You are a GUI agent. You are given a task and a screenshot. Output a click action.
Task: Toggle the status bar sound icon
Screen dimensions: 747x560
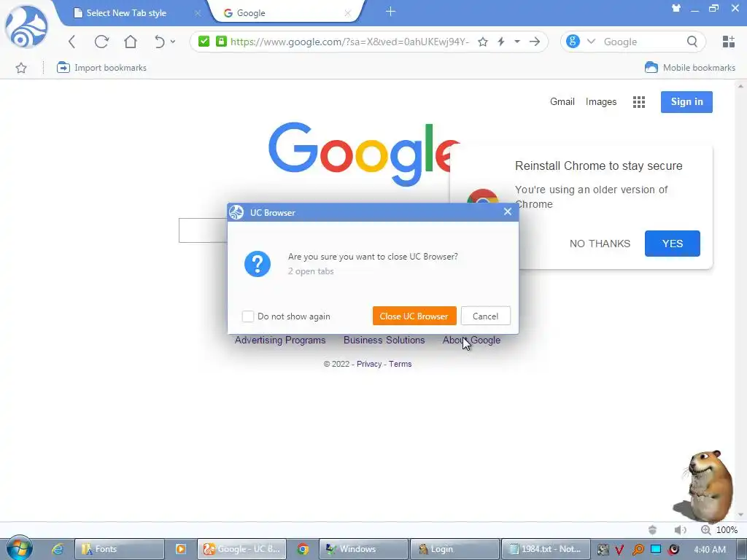(680, 529)
